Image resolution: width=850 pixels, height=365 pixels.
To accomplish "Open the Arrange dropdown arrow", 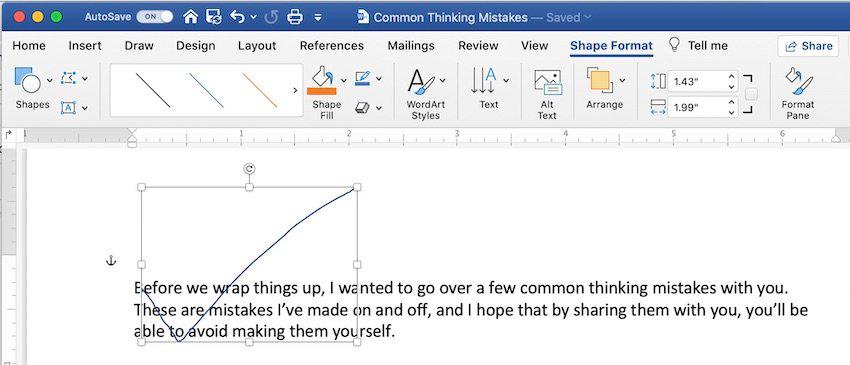I will click(622, 80).
